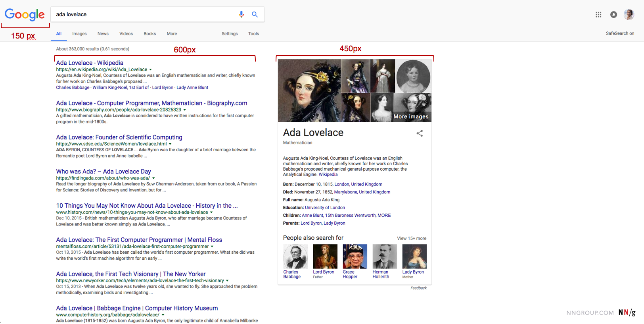The width and height of the screenshot is (644, 324).
Task: Share the Ada Lovelace knowledge panel
Action: click(x=420, y=133)
